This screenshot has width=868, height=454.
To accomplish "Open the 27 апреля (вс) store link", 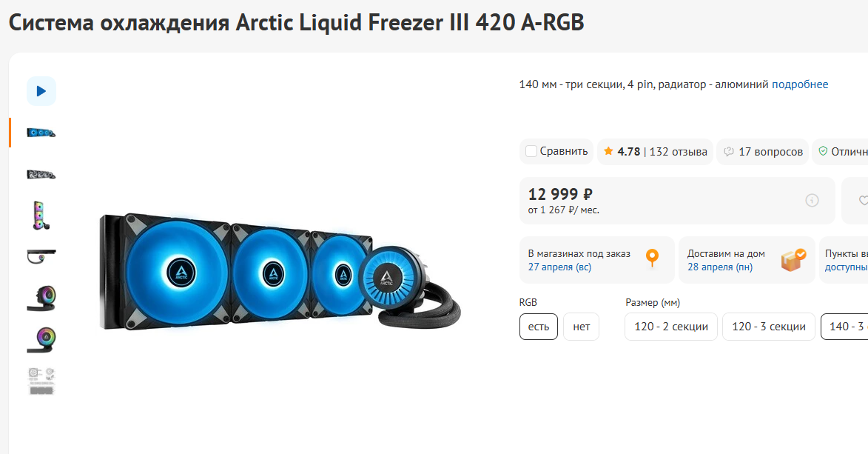I will 559,267.
